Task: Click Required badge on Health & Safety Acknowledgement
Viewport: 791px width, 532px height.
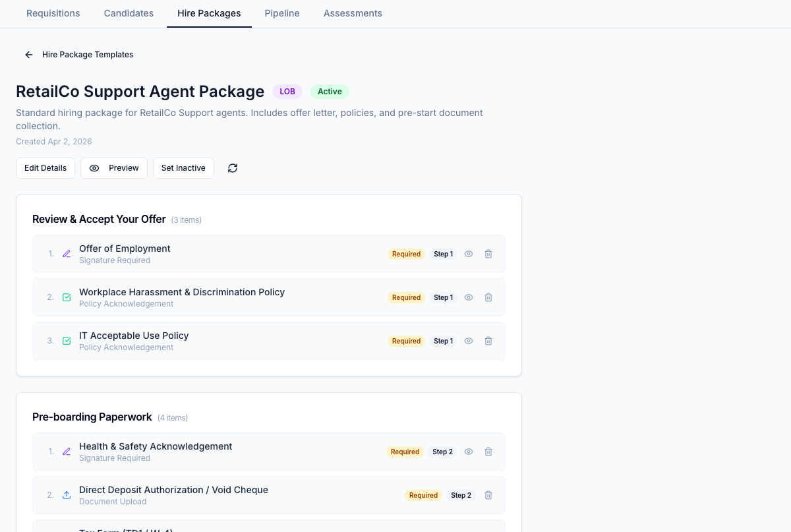Action: pyautogui.click(x=405, y=452)
